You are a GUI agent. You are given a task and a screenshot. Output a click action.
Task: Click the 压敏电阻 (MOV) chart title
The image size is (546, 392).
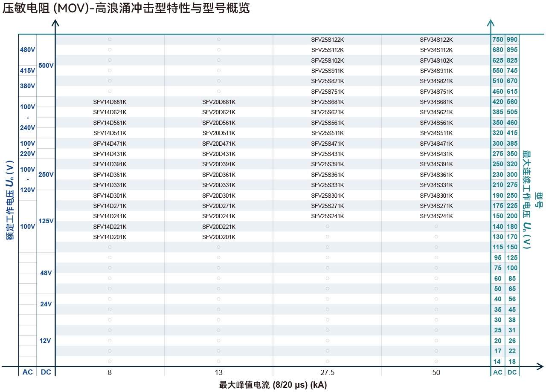coord(126,9)
